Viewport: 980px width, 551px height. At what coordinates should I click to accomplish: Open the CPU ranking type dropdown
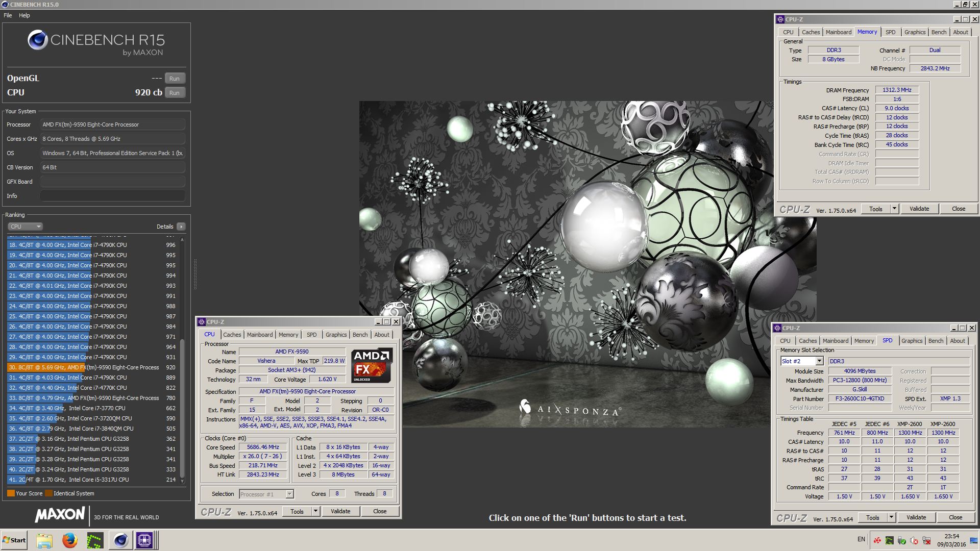(x=25, y=227)
